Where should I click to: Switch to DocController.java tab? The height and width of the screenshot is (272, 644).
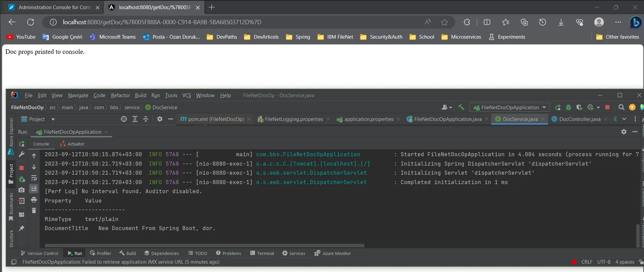click(580, 119)
